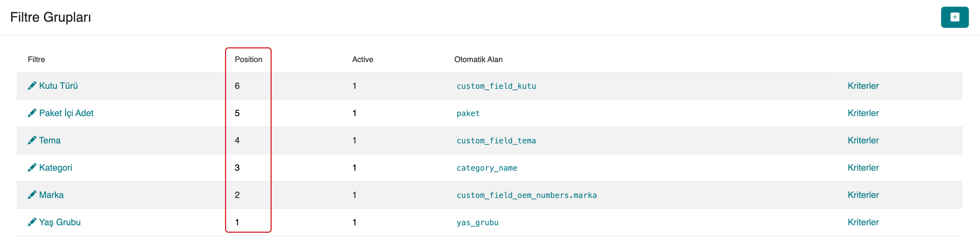
Task: Open Kriterler for the Paket İçi Adet row
Action: tap(863, 113)
